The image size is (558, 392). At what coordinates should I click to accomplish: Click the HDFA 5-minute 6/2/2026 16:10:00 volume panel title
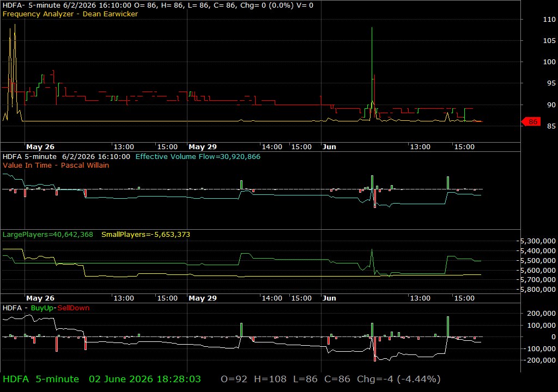pyautogui.click(x=66, y=156)
